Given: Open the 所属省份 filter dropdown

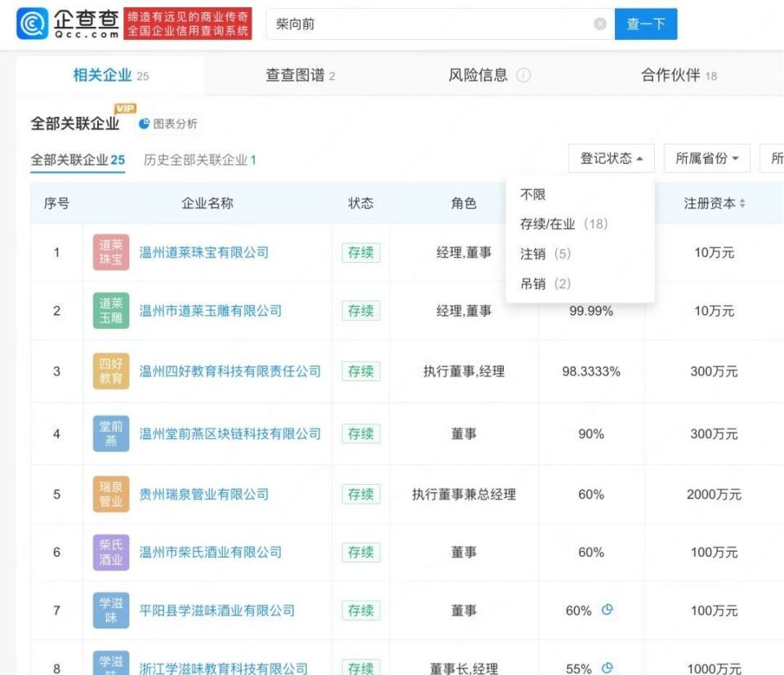Looking at the screenshot, I should tap(707, 158).
